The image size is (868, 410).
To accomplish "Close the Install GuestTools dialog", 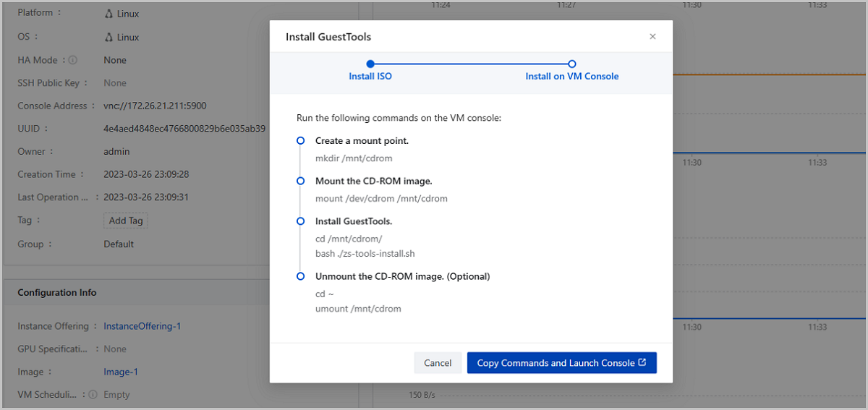I will (652, 37).
